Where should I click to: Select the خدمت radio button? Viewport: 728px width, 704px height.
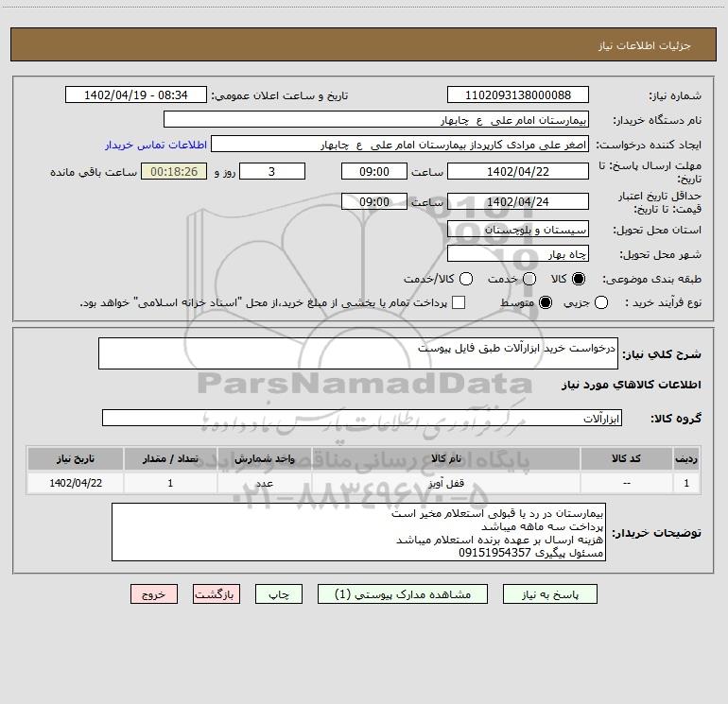coord(529,279)
